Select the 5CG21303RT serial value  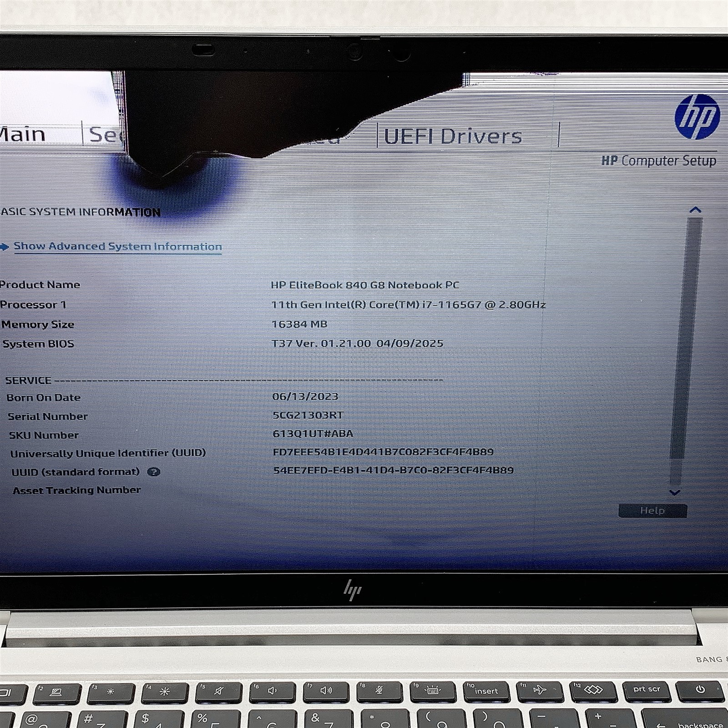click(308, 415)
